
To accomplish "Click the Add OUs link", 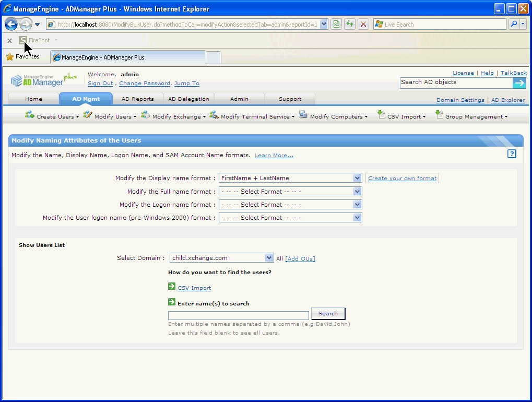I will [300, 259].
